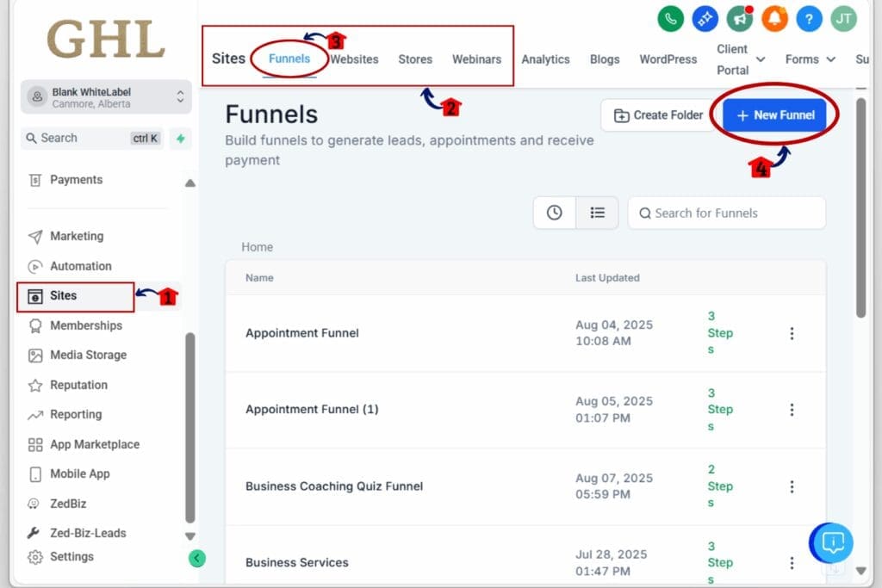The width and height of the screenshot is (882, 588).
Task: Open the Business Services funnel
Action: point(297,563)
